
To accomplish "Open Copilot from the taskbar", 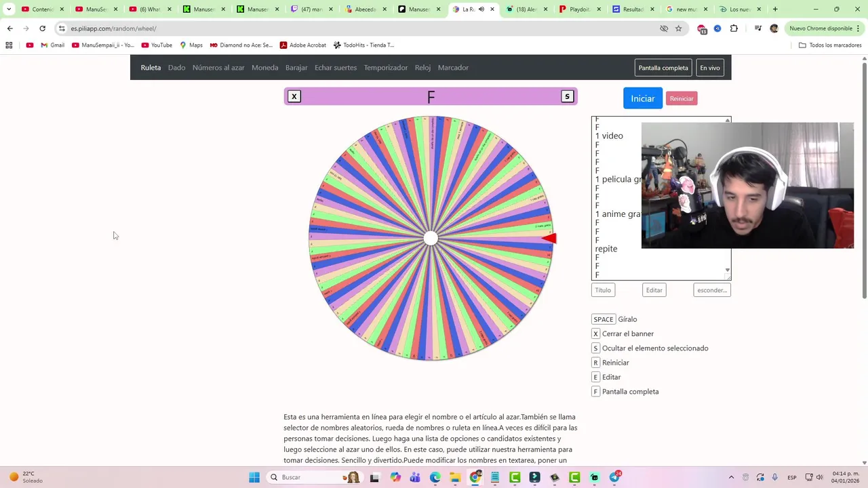I will click(x=395, y=477).
